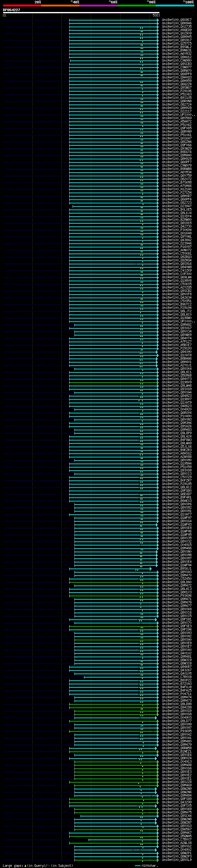Image resolution: width=197 pixels, height=868 pixels.
Task: Click hit label UniRef100_A2YUJ1
Action: tap(177, 365)
